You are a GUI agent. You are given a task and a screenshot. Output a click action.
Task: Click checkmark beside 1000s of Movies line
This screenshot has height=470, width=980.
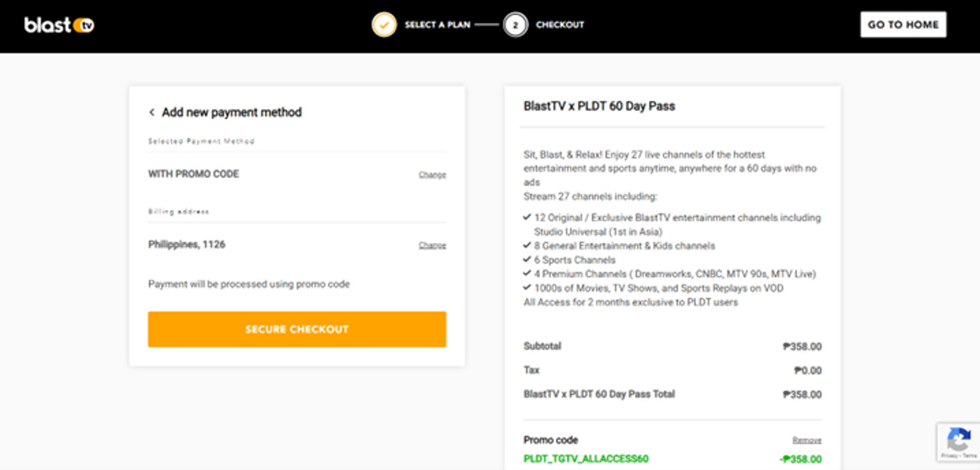click(x=527, y=288)
